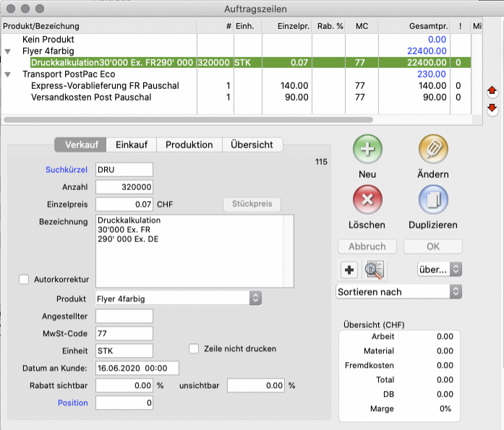
Task: Click the blue Suchkürzel link label
Action: point(66,170)
